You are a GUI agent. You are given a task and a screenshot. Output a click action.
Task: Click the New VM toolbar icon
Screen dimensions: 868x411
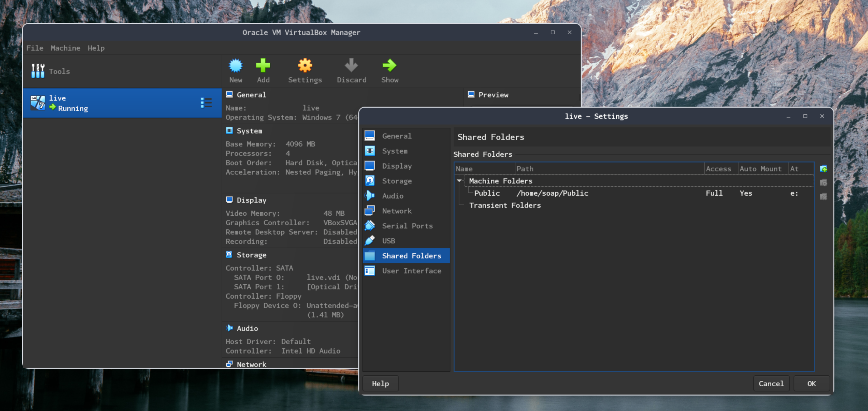[235, 66]
